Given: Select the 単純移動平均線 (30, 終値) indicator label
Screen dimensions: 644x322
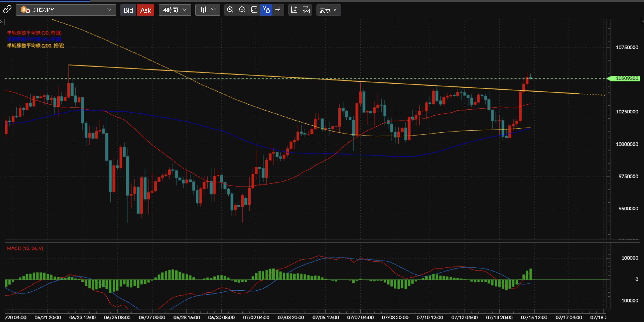Looking at the screenshot, I should [x=34, y=33].
